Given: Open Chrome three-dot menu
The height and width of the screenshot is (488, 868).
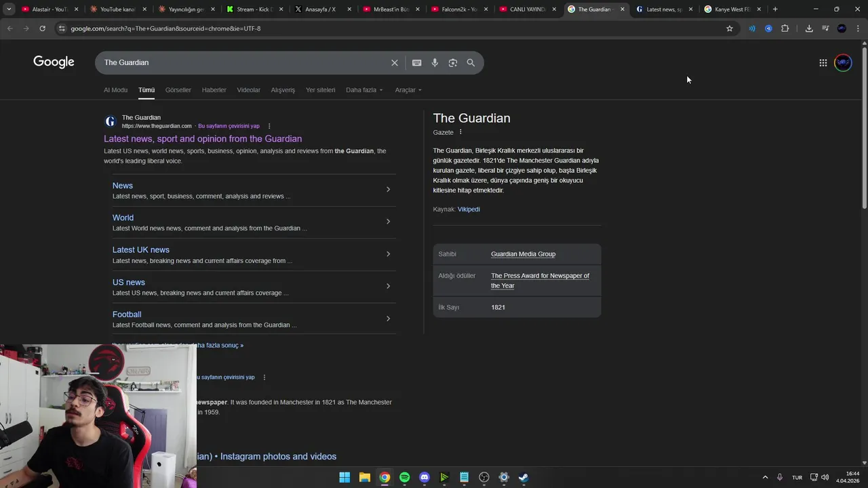Looking at the screenshot, I should point(858,28).
